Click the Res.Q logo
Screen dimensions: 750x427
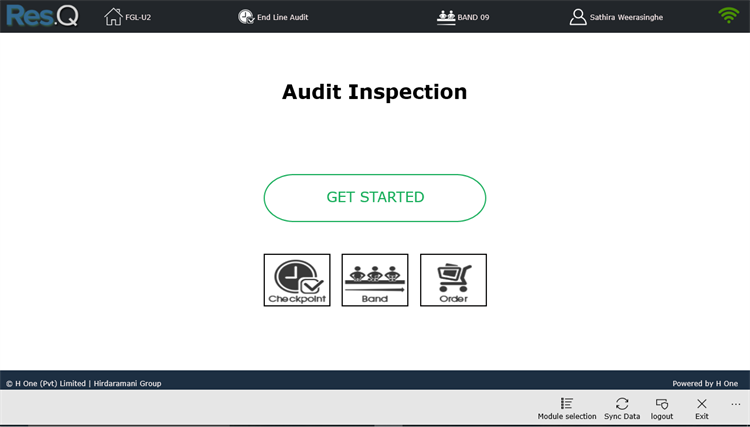point(42,15)
